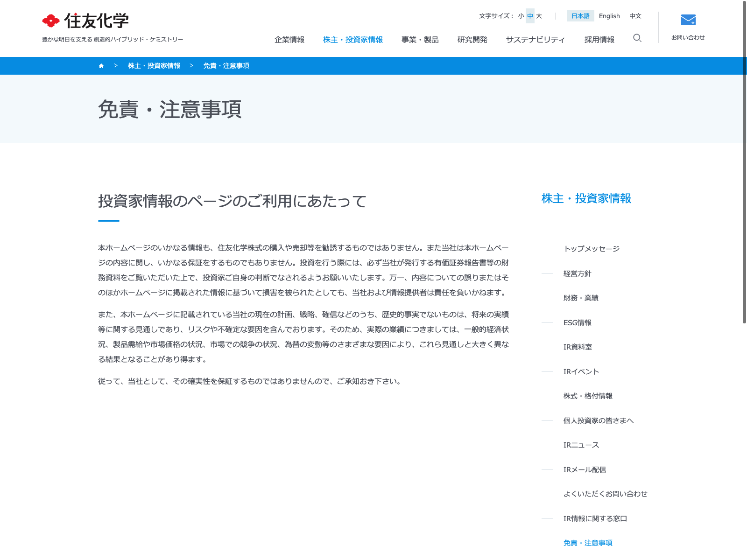This screenshot has width=747, height=560.
Task: Click the contact envelope icon
Action: (x=688, y=20)
